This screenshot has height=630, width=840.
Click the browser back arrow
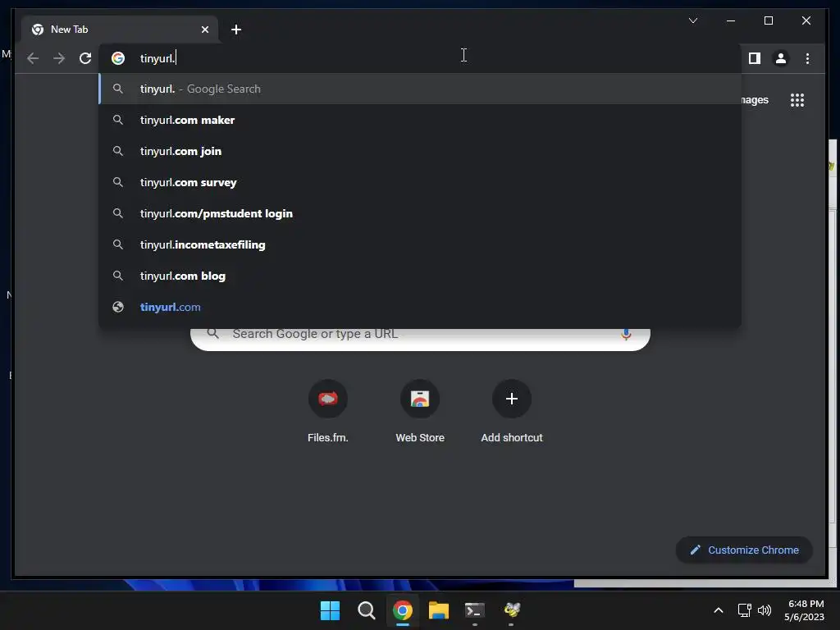tap(33, 58)
